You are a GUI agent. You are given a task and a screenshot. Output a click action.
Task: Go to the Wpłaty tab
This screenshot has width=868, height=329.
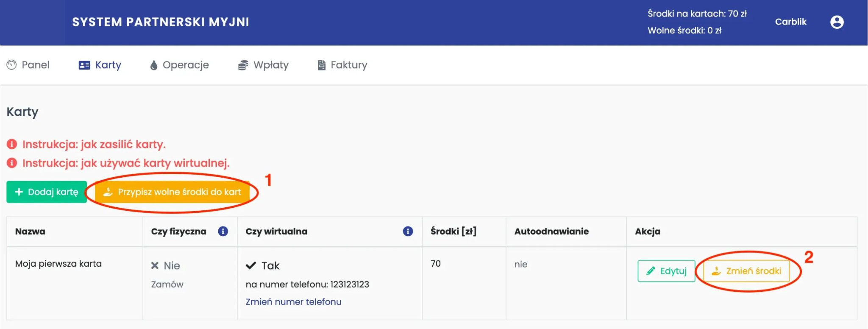271,65
